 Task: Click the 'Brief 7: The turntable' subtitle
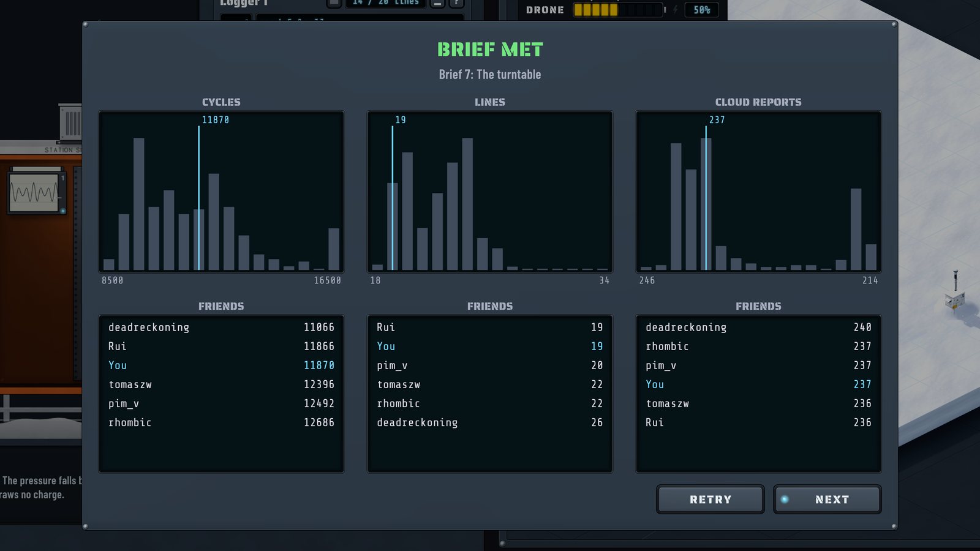tap(490, 75)
